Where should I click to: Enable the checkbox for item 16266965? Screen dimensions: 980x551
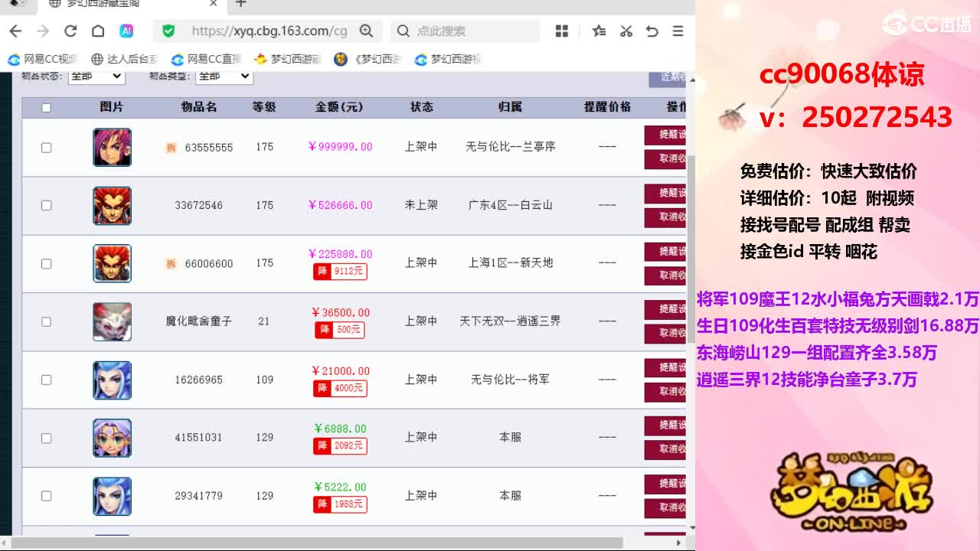click(x=46, y=380)
